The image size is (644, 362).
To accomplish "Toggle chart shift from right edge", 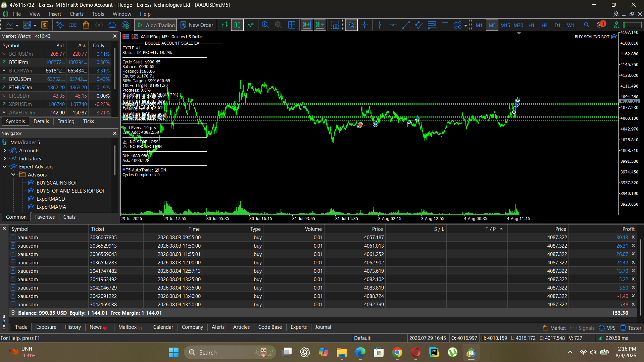I will (x=320, y=25).
